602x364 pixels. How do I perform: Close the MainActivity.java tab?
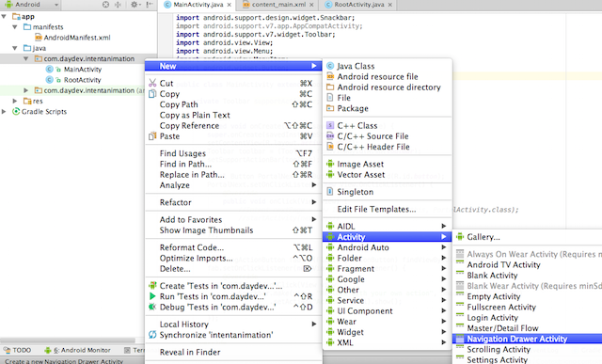click(x=230, y=5)
